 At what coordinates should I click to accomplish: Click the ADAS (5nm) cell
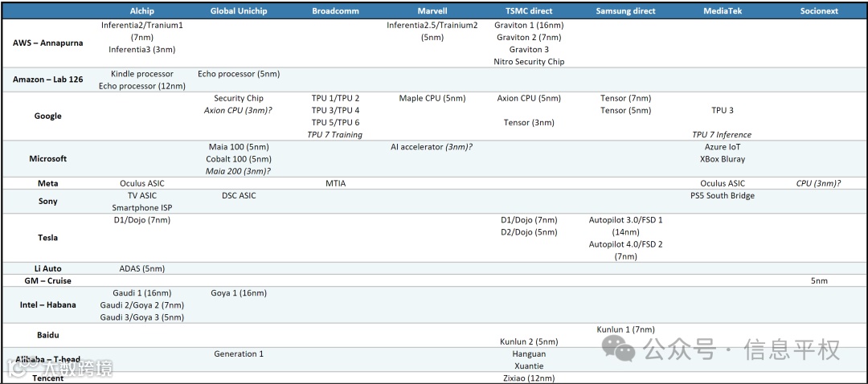141,268
